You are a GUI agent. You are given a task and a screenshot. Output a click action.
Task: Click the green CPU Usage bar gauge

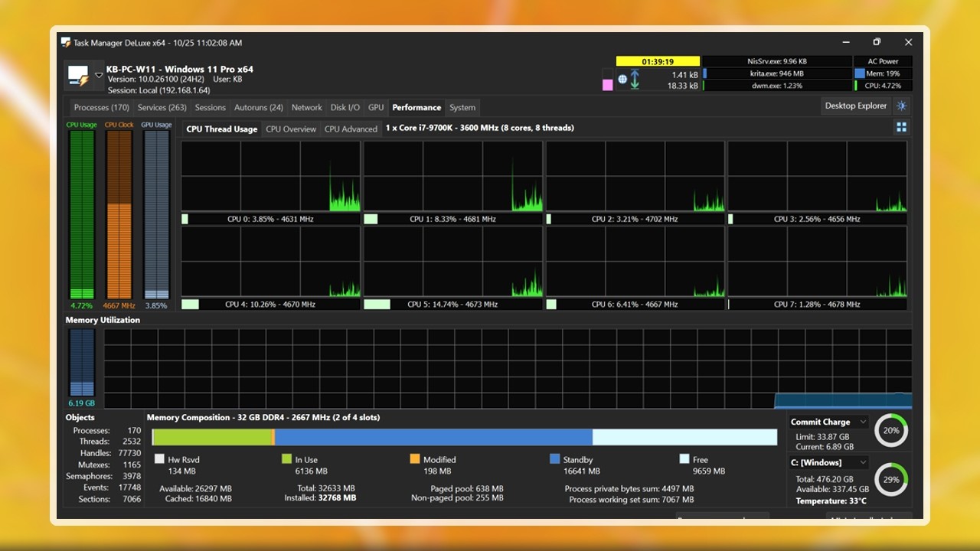pyautogui.click(x=82, y=214)
